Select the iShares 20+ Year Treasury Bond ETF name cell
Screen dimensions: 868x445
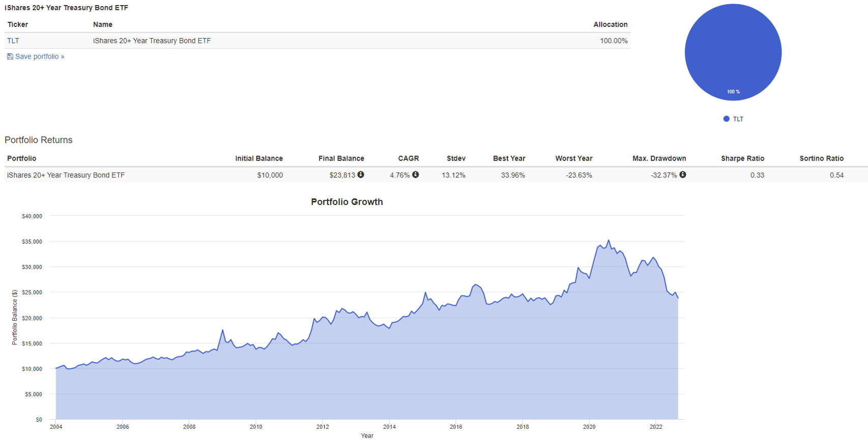click(152, 41)
